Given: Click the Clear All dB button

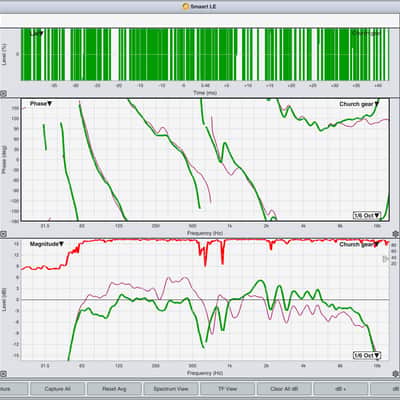Looking at the screenshot, I should click(x=284, y=389).
